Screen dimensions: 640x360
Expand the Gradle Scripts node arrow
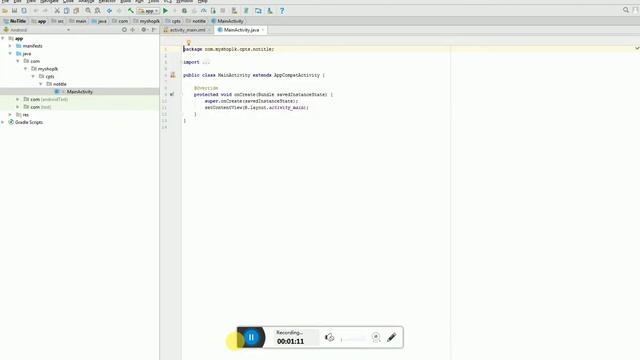[3, 122]
